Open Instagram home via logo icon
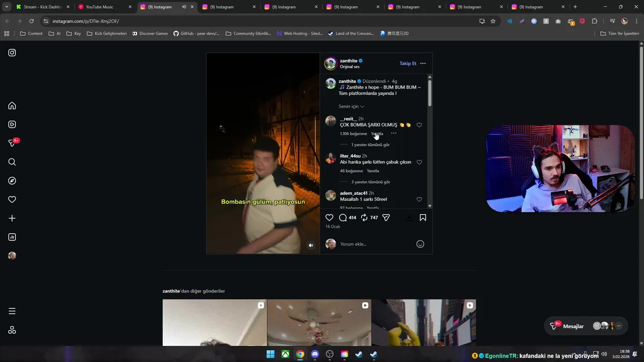644x362 pixels. click(12, 52)
